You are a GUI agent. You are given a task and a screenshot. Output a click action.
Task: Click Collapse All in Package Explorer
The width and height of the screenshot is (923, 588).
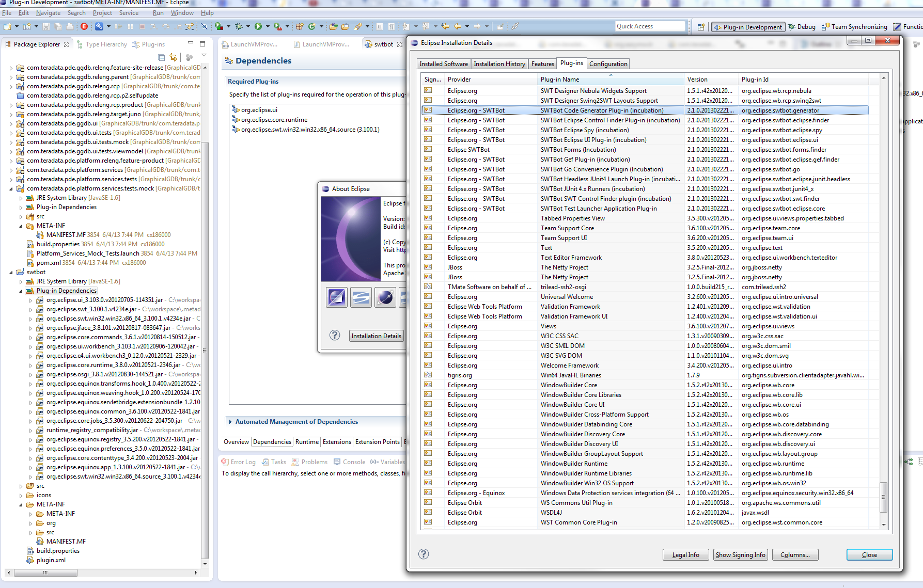pos(161,57)
